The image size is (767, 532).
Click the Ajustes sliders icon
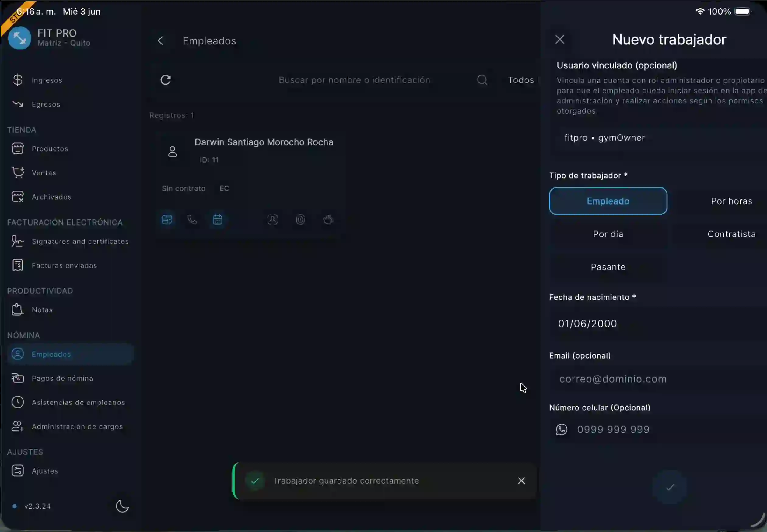(18, 471)
